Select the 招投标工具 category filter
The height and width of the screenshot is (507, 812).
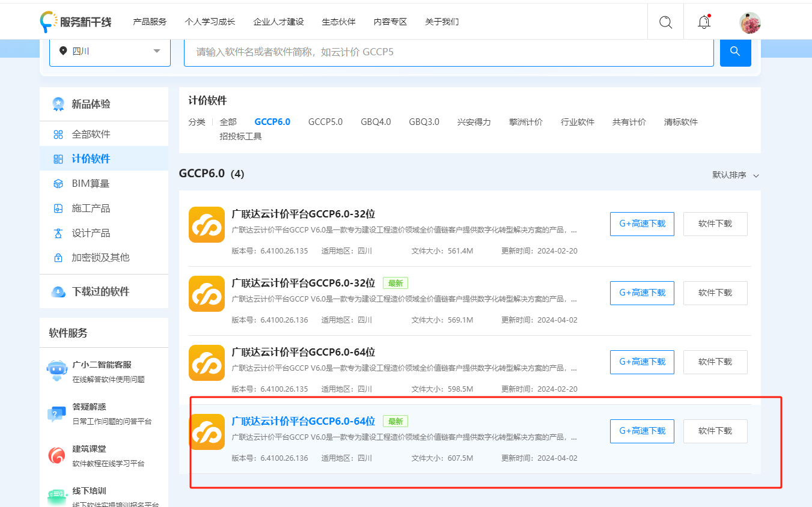pyautogui.click(x=240, y=136)
